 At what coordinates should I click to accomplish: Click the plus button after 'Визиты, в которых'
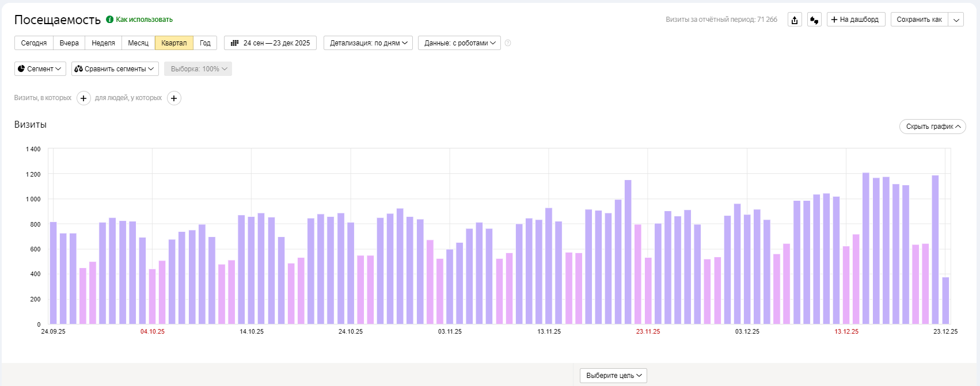(83, 98)
